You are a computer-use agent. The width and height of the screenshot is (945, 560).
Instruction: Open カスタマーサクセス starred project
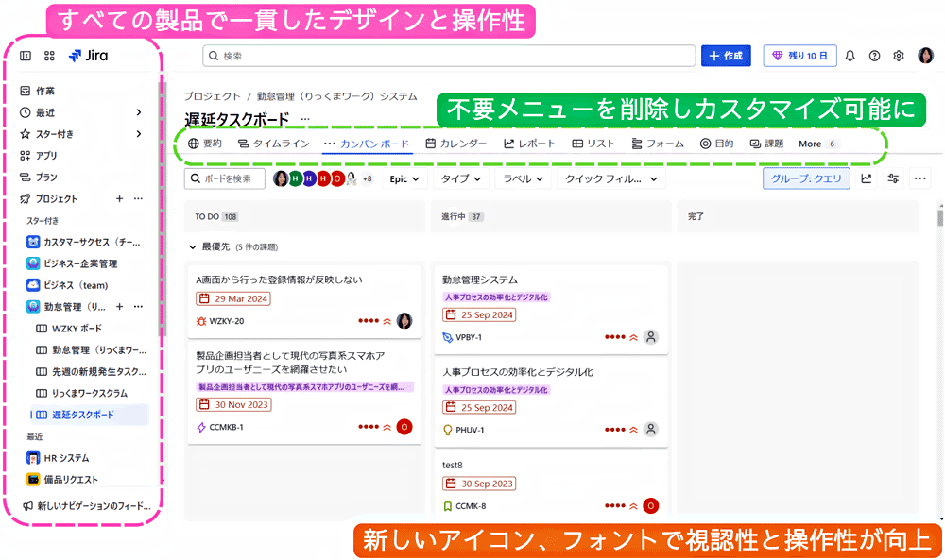(84, 242)
